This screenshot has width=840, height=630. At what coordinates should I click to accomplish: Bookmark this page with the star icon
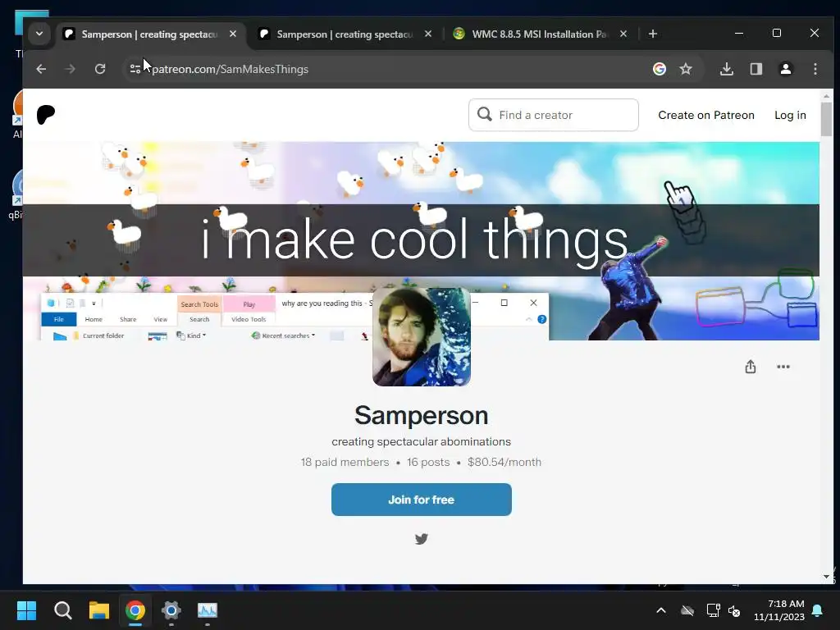click(686, 69)
